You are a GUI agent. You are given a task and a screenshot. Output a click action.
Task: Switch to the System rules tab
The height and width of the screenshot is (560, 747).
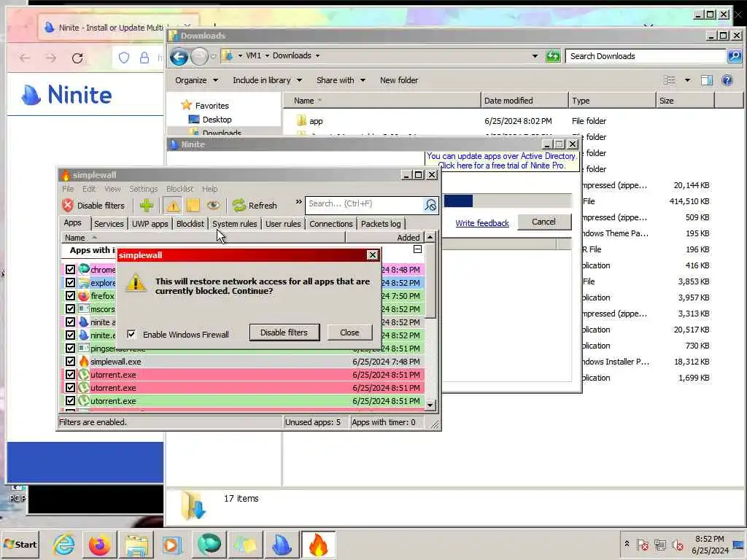coord(234,224)
